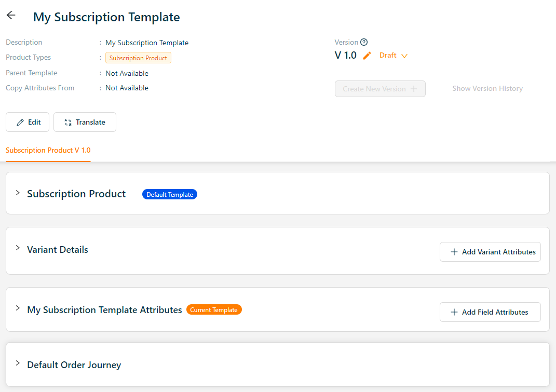Select the Subscription Product V 1.0 tab
Viewport: 556px width, 392px height.
pos(48,150)
